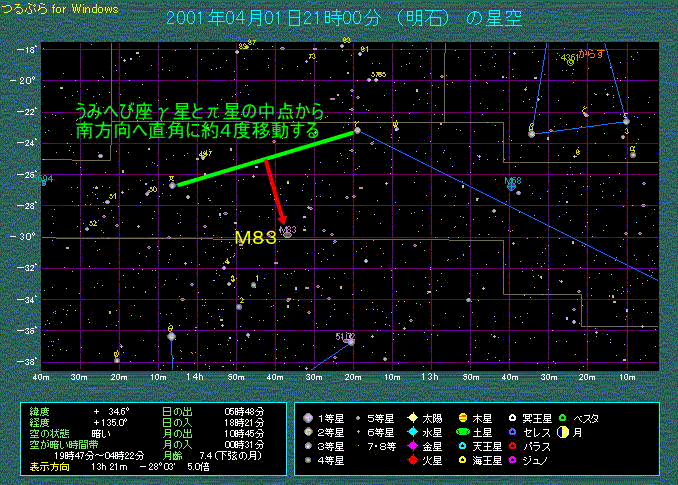The width and height of the screenshot is (678, 485).
Task: Click the 14h right ascension axis label
Action: click(195, 376)
